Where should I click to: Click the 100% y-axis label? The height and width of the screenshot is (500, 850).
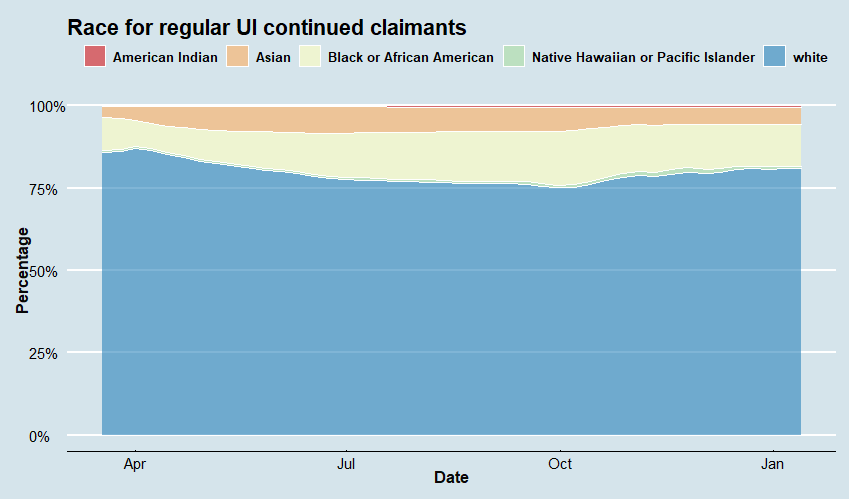point(47,106)
